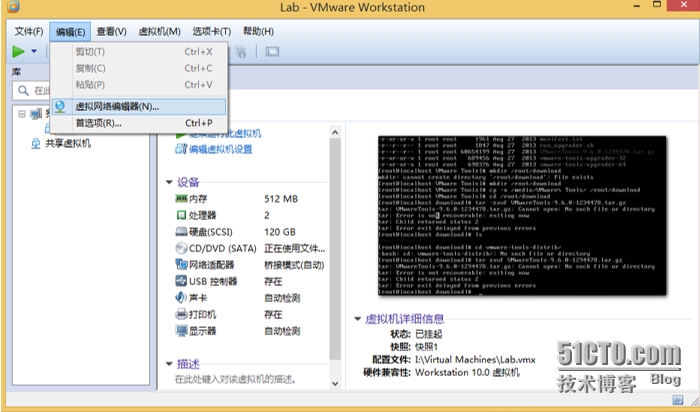
Task: Click the scroll up arrow of device panel
Action: pos(335,133)
